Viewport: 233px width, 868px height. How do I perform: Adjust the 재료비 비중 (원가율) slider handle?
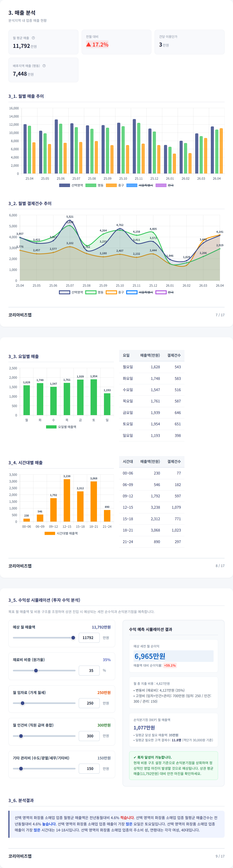(36, 671)
